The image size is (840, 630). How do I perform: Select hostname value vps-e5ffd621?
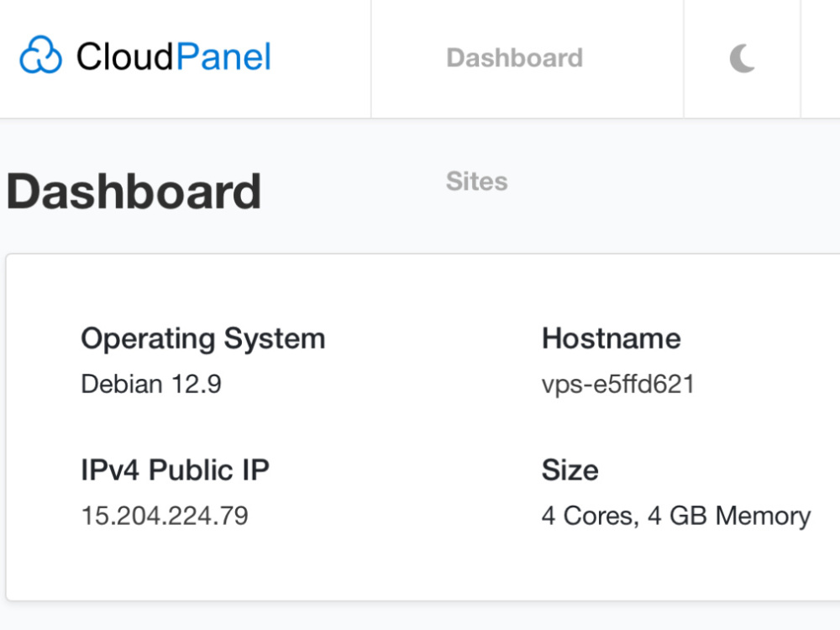[618, 385]
